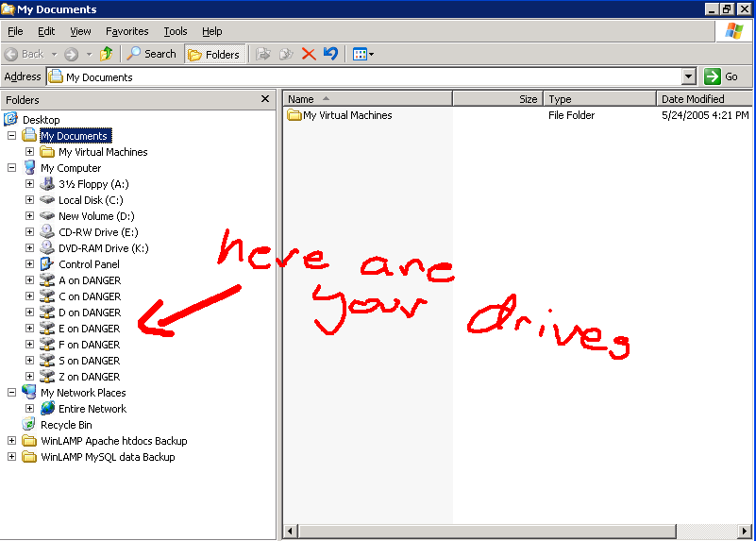Expand the Local Disk (C:) node
This screenshot has width=756, height=541.
[x=30, y=200]
